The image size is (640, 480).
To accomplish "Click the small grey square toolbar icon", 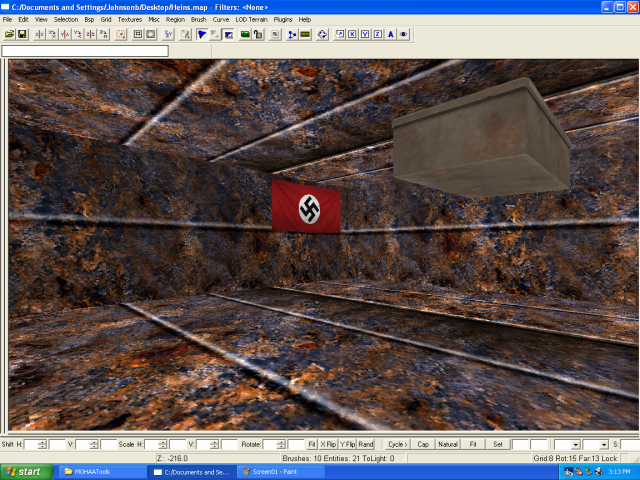I will [x=275, y=34].
